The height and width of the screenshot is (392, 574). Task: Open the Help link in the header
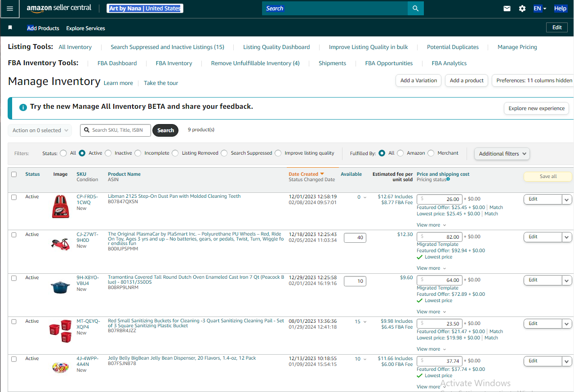560,9
